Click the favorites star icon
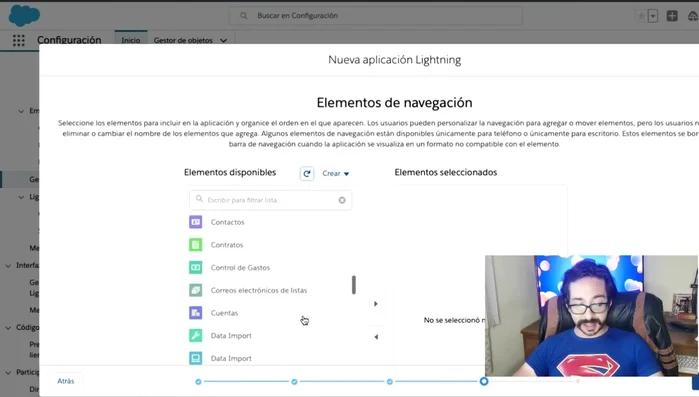Image resolution: width=699 pixels, height=397 pixels. coord(641,16)
